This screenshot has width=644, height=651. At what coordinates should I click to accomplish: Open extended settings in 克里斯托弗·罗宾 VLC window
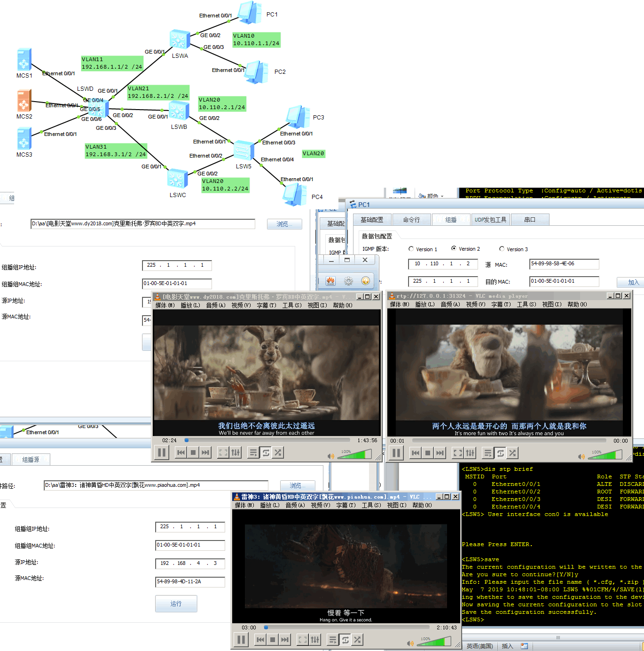coord(236,453)
